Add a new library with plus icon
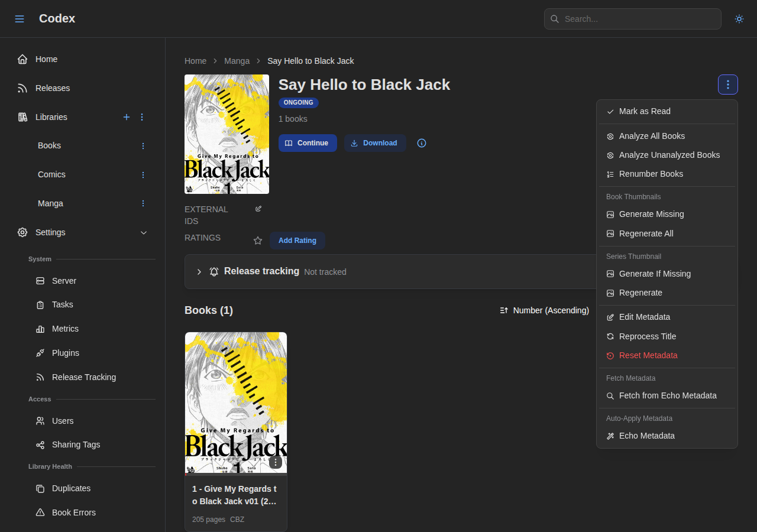Viewport: 757px width, 532px height. [x=126, y=117]
